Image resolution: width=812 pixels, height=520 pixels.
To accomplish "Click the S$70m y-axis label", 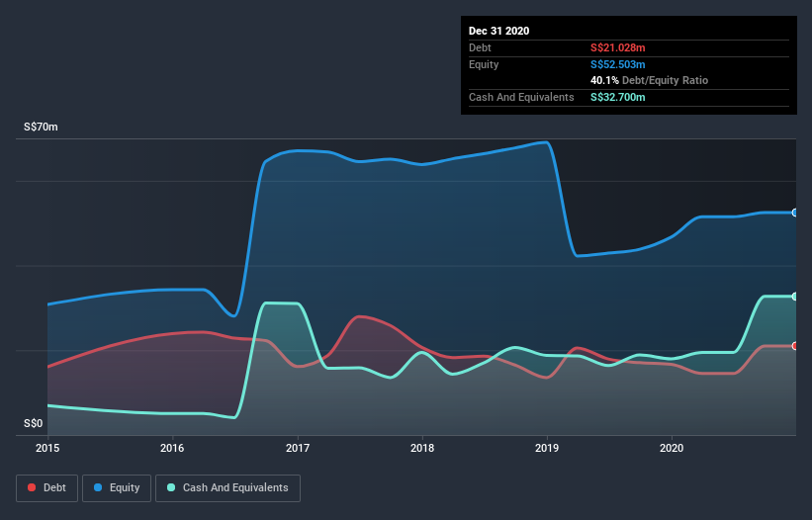I will (41, 127).
